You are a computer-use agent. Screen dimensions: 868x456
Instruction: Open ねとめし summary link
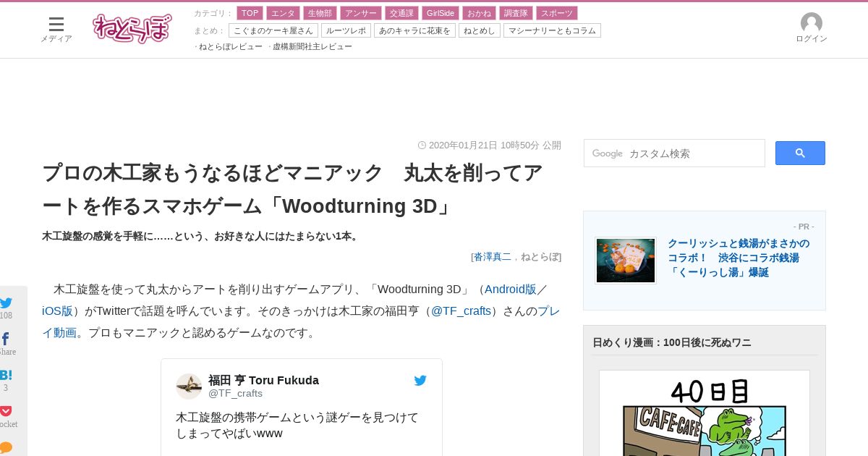480,30
